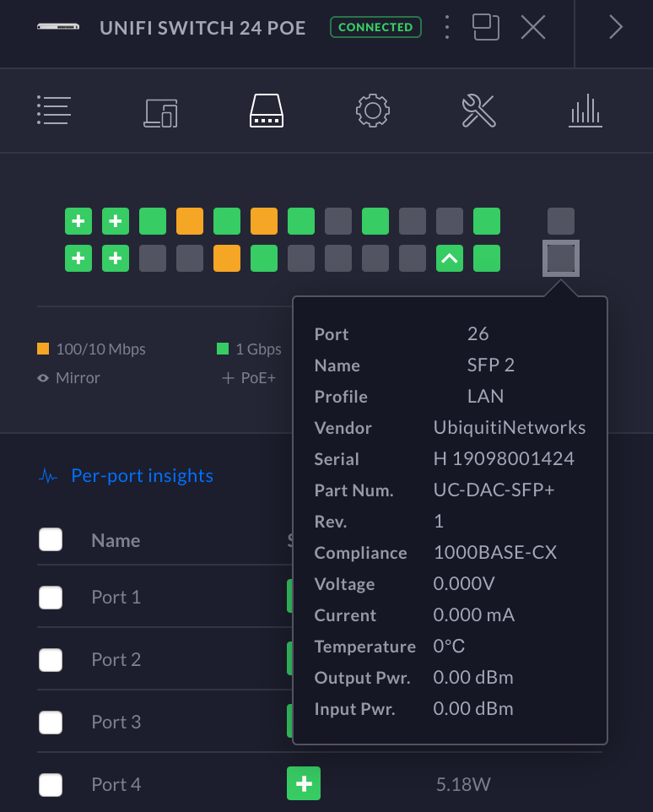Select the uplink arrow port 22
The height and width of the screenshot is (812, 653).
click(x=450, y=258)
